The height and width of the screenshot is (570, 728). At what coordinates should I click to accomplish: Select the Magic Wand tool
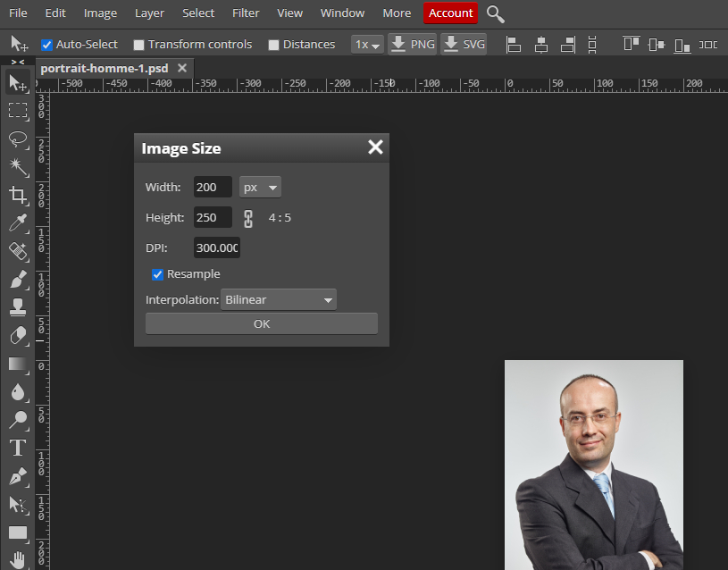pos(18,167)
